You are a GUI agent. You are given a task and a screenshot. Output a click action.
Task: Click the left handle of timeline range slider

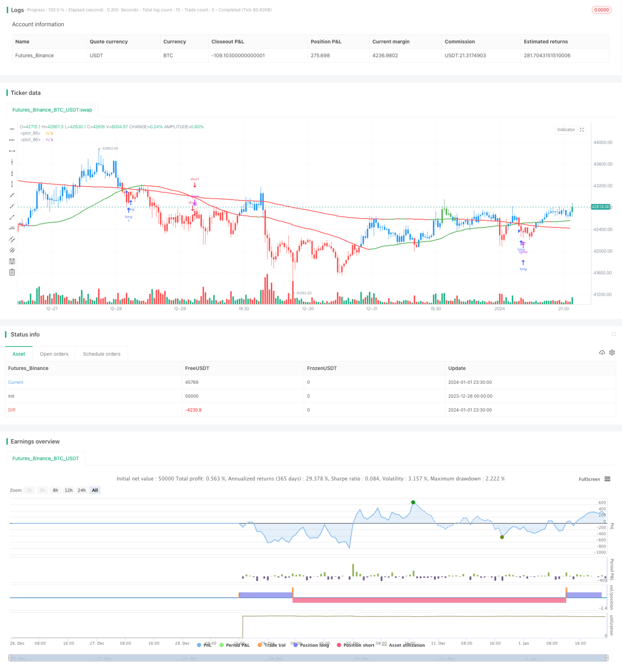point(10,658)
